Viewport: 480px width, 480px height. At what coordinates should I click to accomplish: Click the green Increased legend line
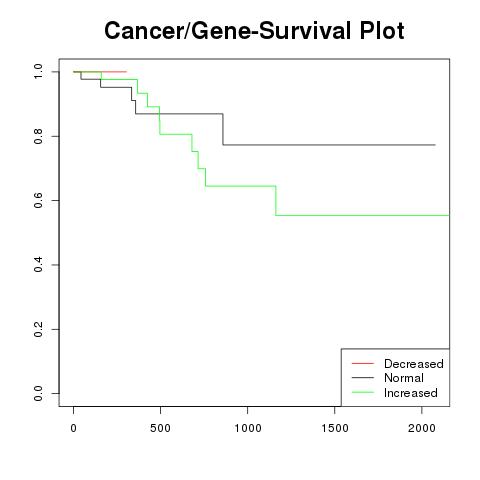363,392
